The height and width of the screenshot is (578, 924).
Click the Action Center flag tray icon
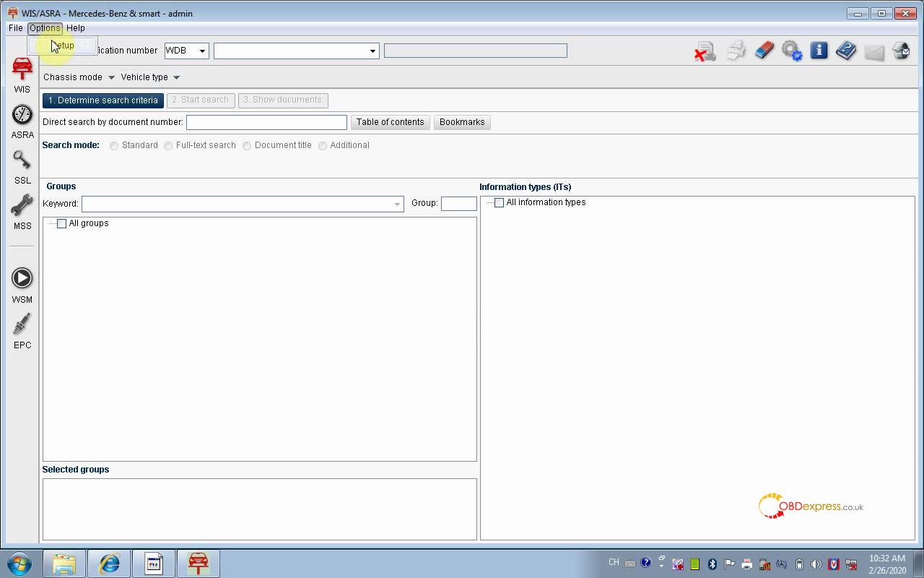[729, 564]
